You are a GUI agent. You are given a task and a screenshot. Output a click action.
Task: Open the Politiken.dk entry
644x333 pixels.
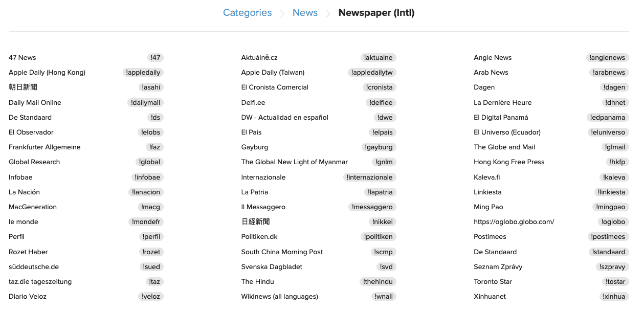point(259,237)
